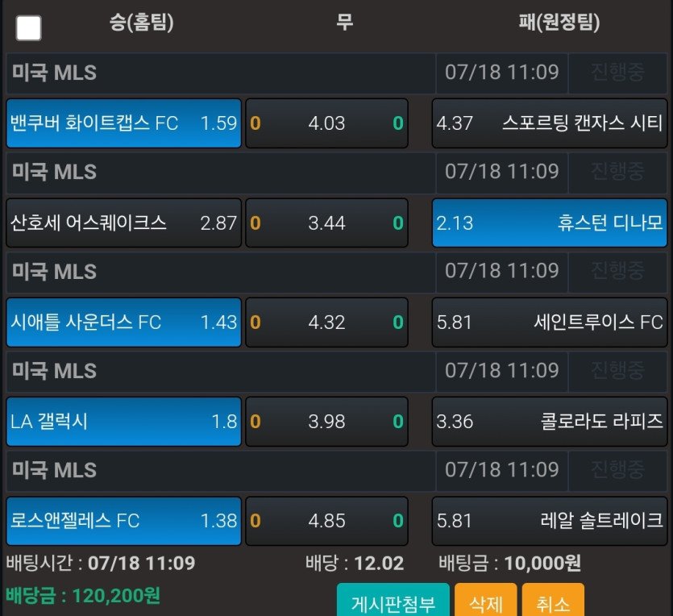Choose 스포르팅 캔자스 시티 away win 4.37
The width and height of the screenshot is (673, 616).
[550, 123]
